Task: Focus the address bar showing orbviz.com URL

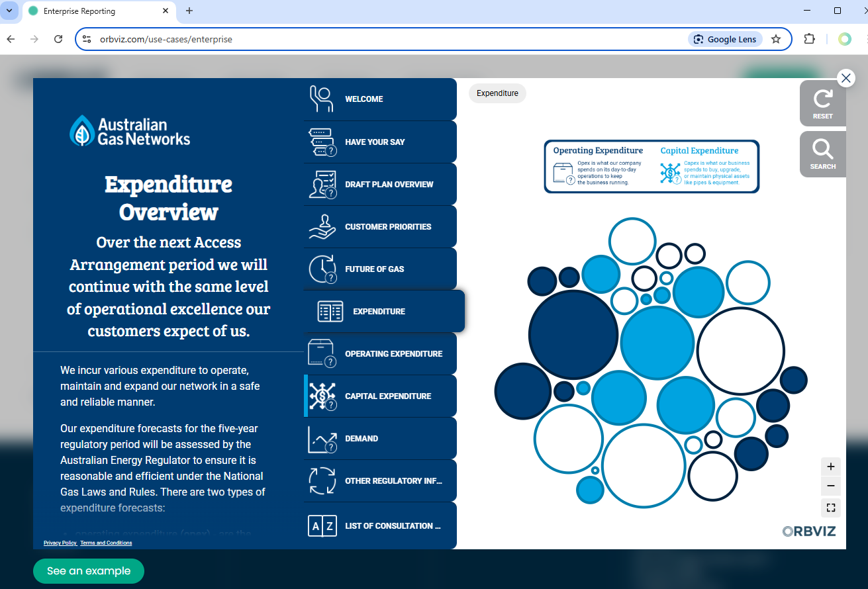Action: click(x=391, y=39)
